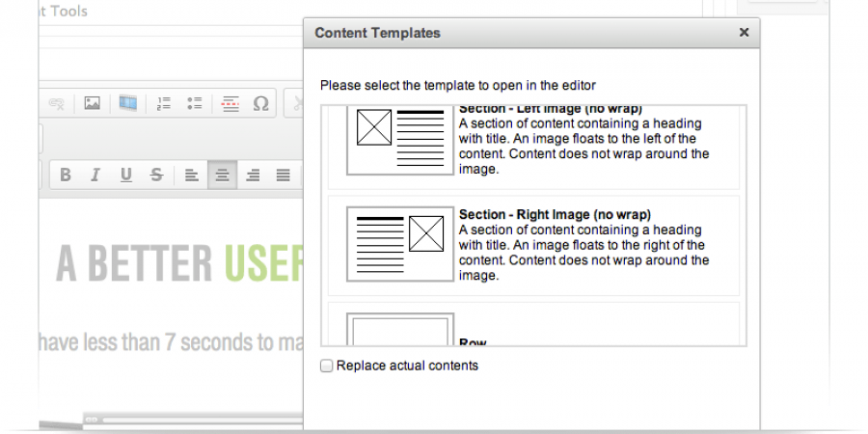Justify the text
The width and height of the screenshot is (868, 434).
284,176
